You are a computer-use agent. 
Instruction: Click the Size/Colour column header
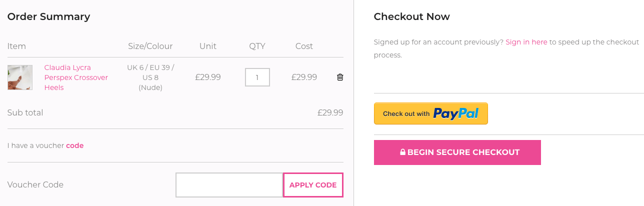click(150, 46)
